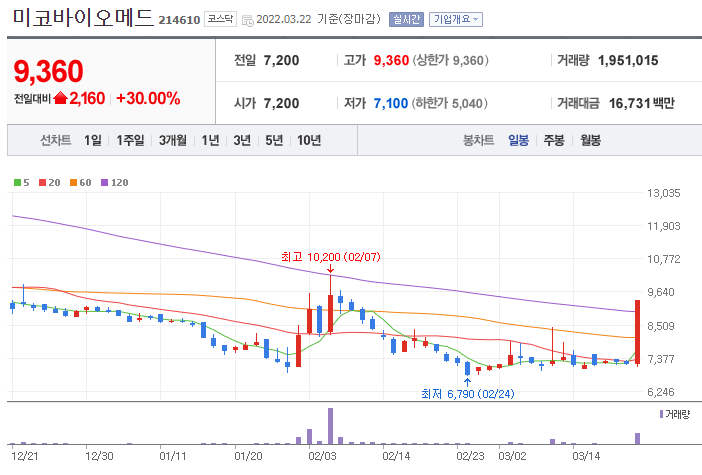
Task: Click the 코스닥 market badge
Action: pos(220,19)
